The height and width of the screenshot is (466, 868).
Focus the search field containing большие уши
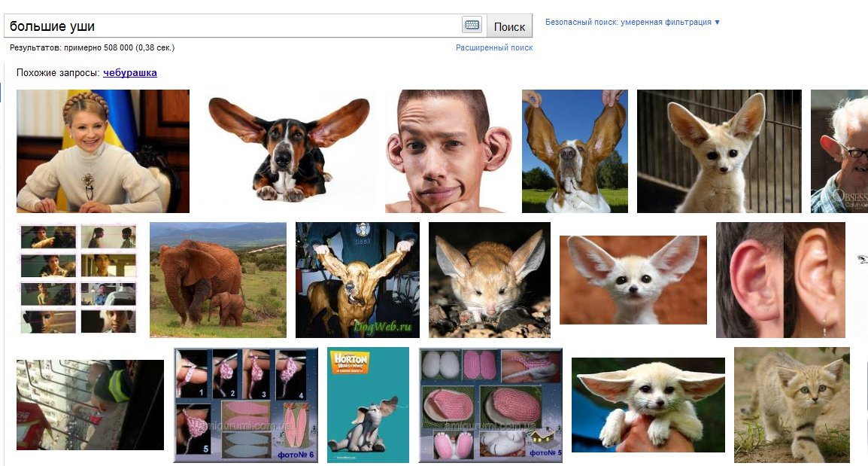coord(226,26)
